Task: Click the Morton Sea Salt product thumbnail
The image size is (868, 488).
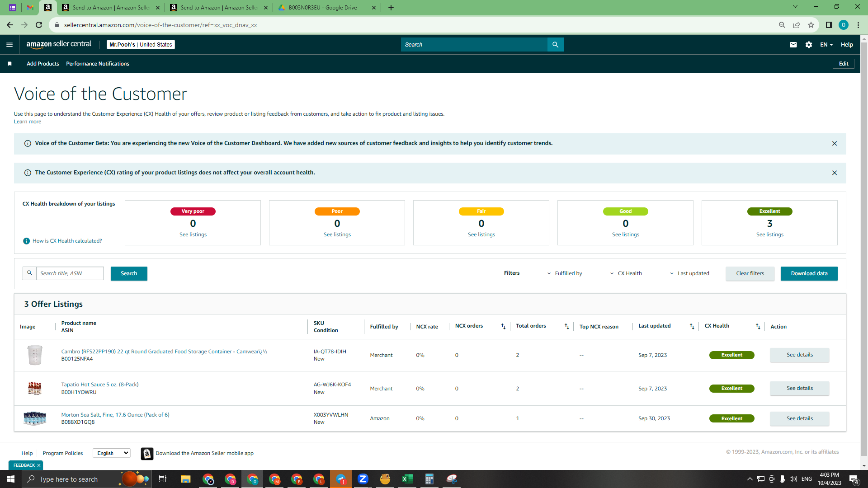Action: coord(35,418)
